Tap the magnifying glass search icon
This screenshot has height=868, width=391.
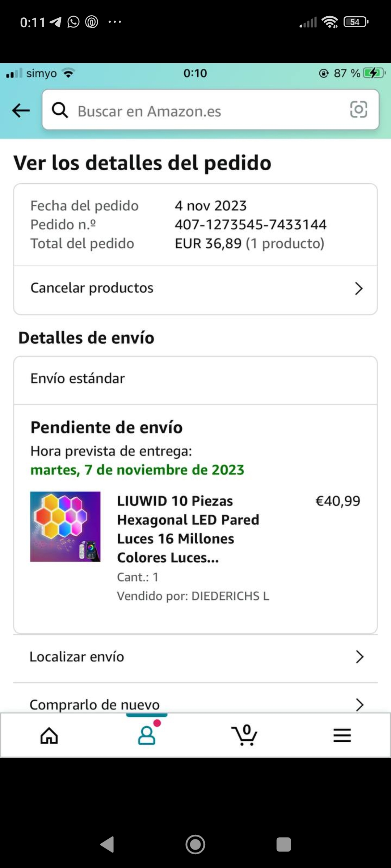(60, 110)
